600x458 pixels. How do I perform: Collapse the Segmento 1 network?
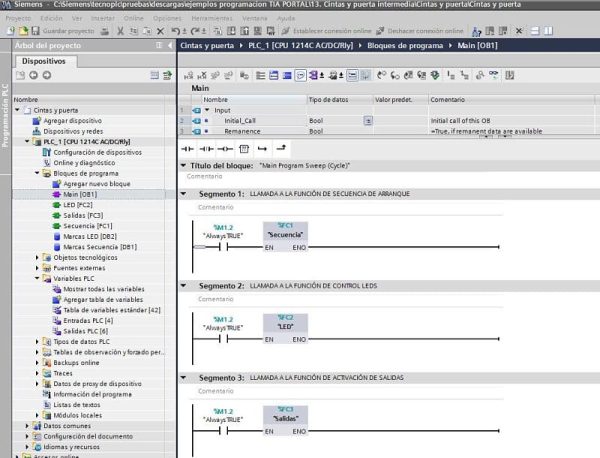pos(184,193)
